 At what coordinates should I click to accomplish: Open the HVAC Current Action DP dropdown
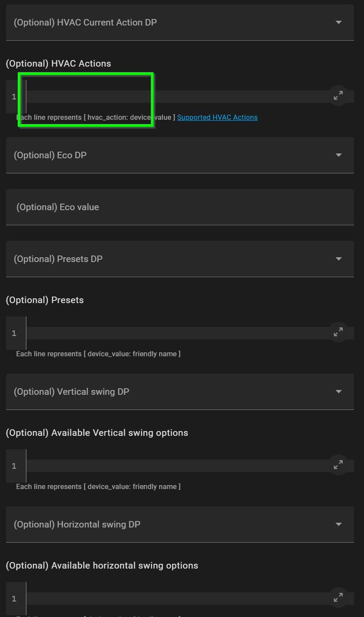point(180,22)
